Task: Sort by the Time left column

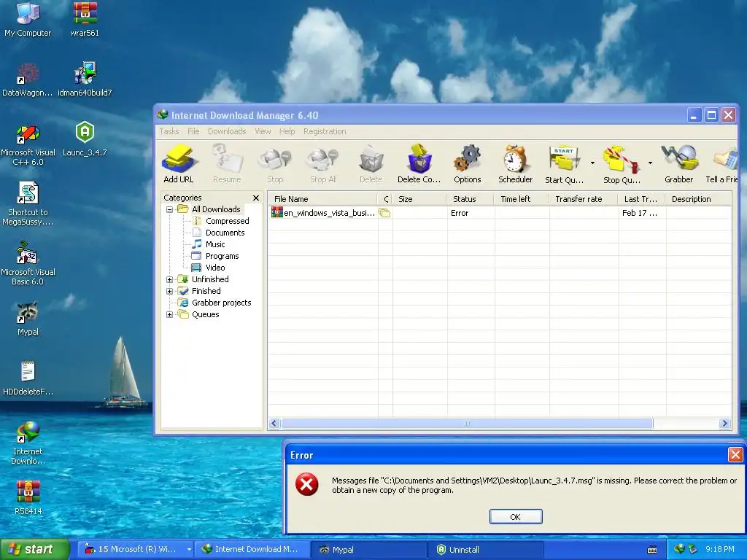Action: pos(521,199)
